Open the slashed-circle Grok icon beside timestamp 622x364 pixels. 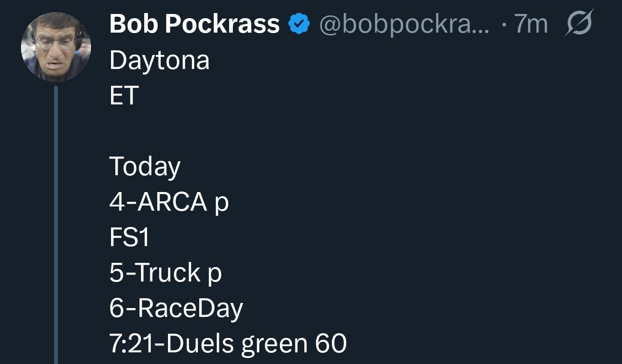tap(579, 23)
